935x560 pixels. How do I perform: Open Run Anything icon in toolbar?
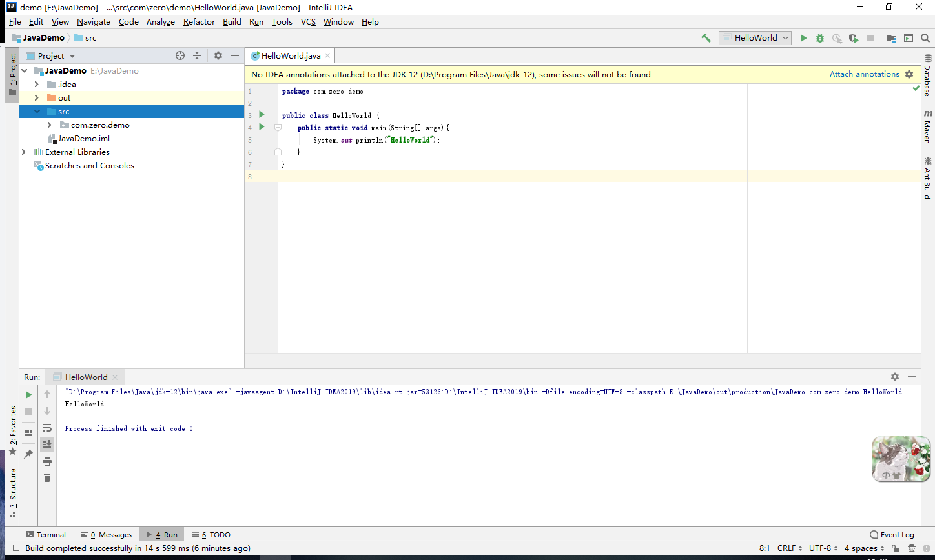coord(909,38)
